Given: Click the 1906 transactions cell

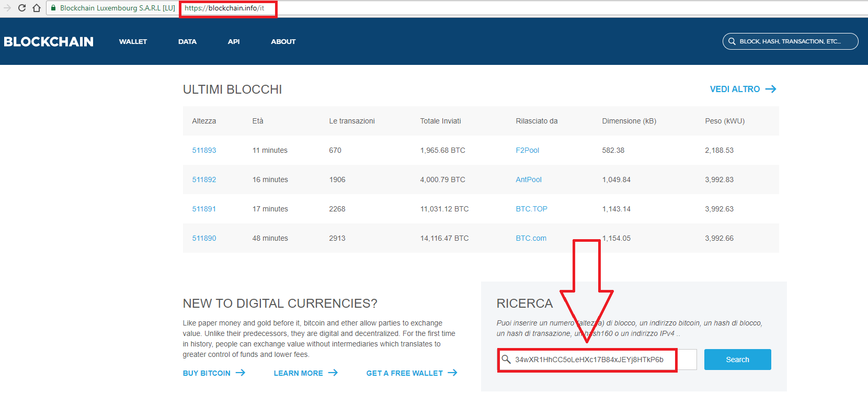Looking at the screenshot, I should pyautogui.click(x=337, y=180).
